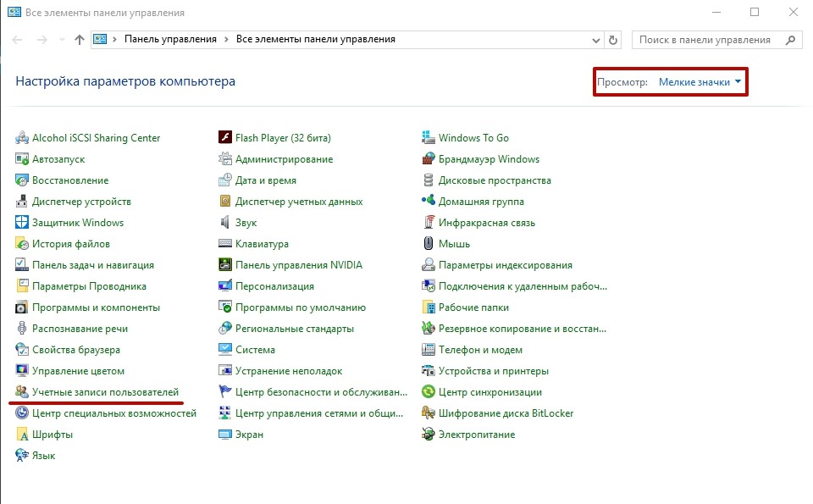The width and height of the screenshot is (813, 504).
Task: Select Все элементы панели управления breadcrumb
Action: pos(315,40)
